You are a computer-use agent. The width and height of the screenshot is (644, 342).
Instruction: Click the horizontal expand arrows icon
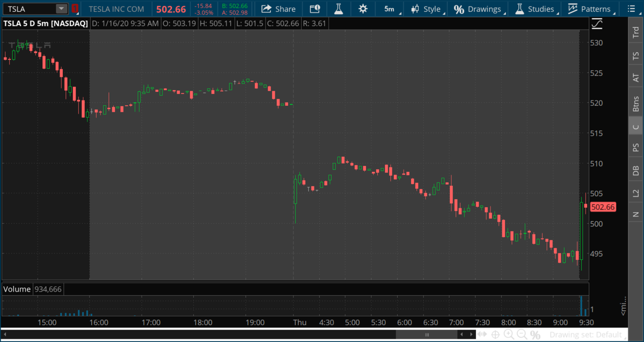point(482,334)
